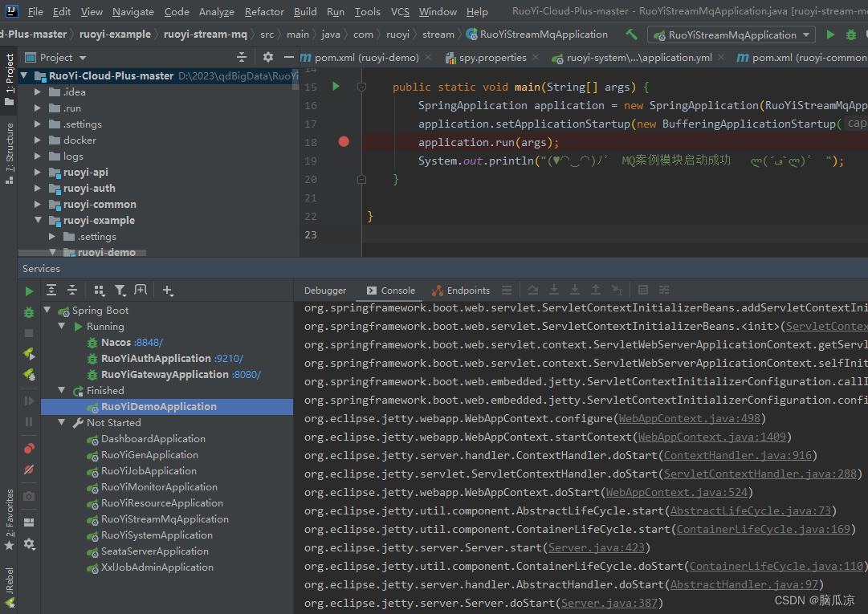Open the Server.java:423 stack trace link

click(x=596, y=547)
